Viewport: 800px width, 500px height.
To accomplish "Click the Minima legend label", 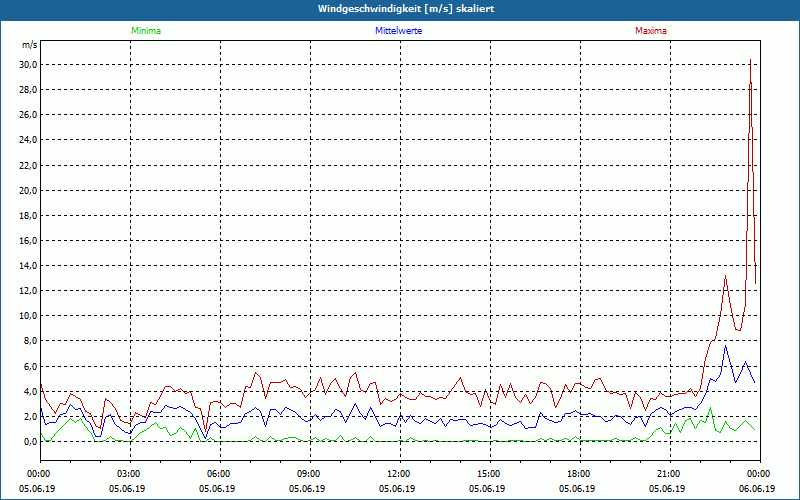I will click(x=146, y=31).
